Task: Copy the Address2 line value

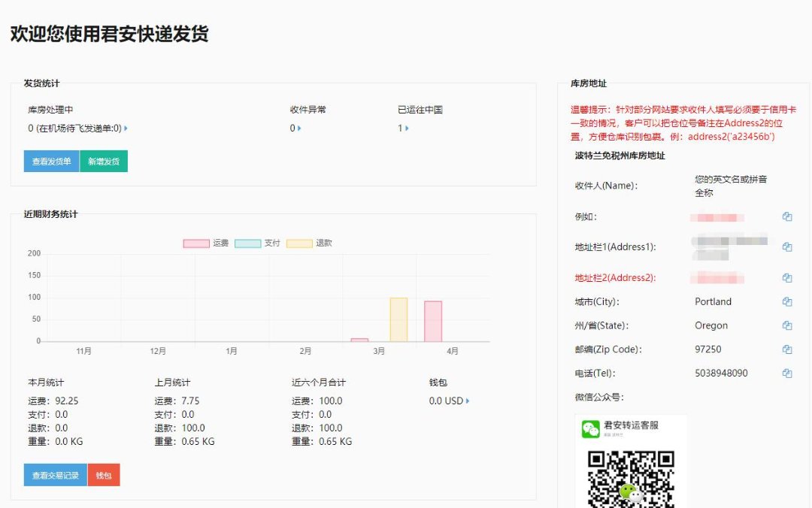Action: point(786,278)
